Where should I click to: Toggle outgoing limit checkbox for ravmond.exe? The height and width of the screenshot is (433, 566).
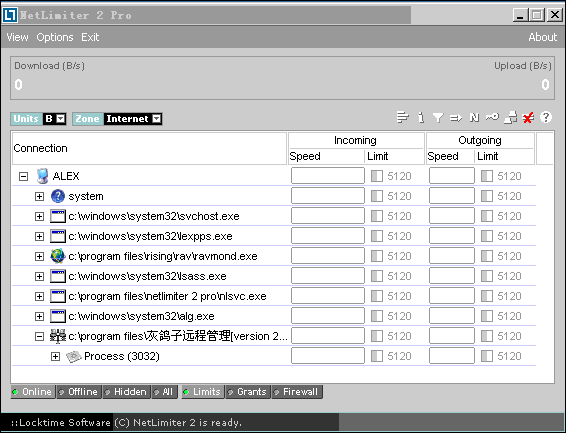[x=487, y=256]
